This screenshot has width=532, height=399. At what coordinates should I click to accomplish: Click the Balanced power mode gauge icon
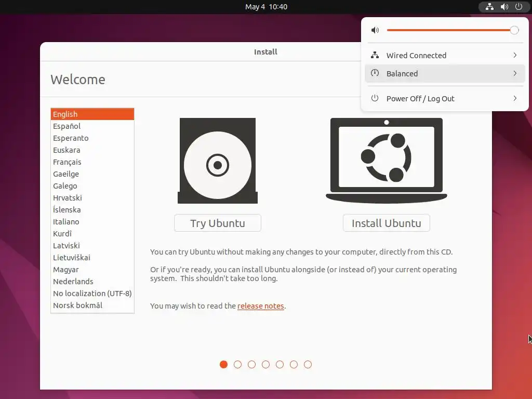coord(375,73)
